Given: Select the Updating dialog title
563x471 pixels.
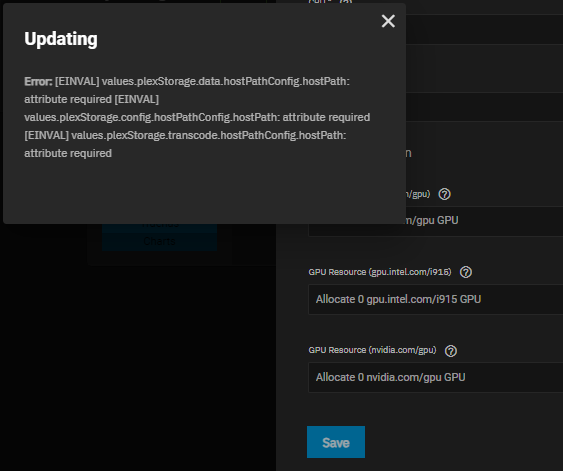Looking at the screenshot, I should tap(61, 39).
